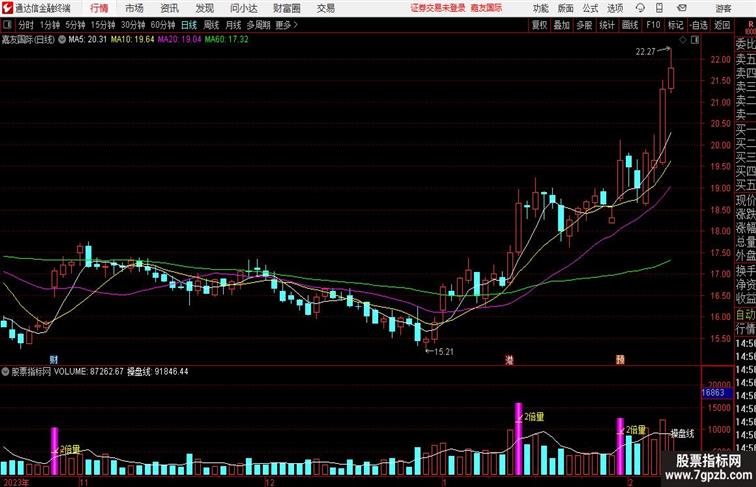Open the 版面 menu
The height and width of the screenshot is (487, 756).
(566, 8)
